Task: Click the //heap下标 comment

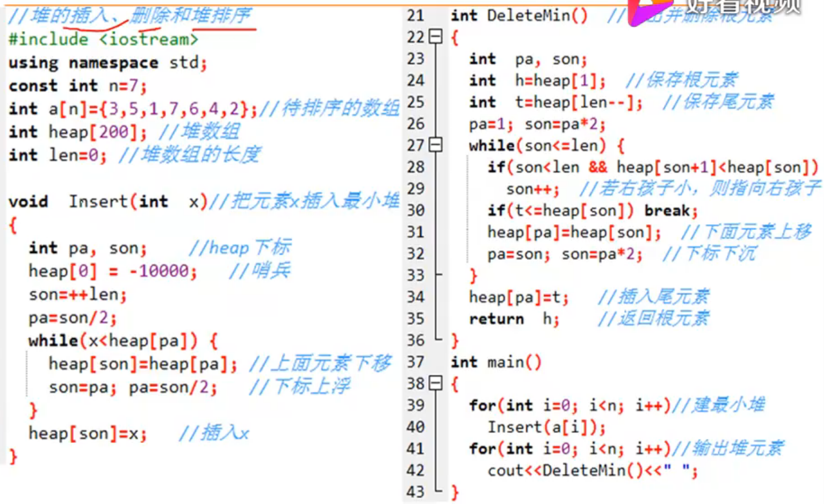Action: [x=240, y=247]
